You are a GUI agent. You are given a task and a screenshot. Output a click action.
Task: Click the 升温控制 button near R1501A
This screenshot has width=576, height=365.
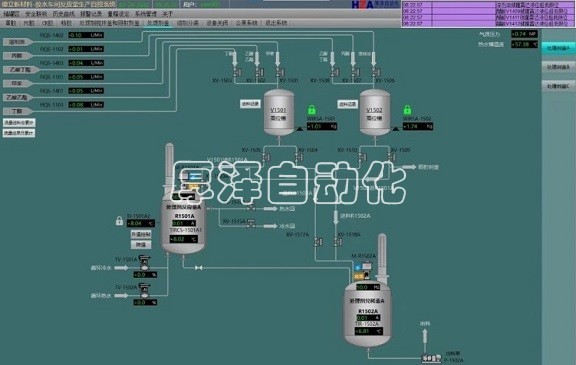coord(141,234)
